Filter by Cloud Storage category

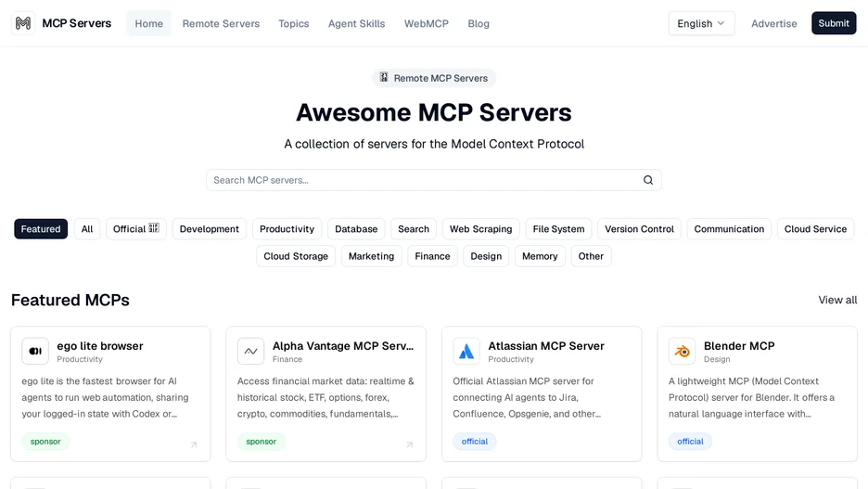tap(296, 256)
